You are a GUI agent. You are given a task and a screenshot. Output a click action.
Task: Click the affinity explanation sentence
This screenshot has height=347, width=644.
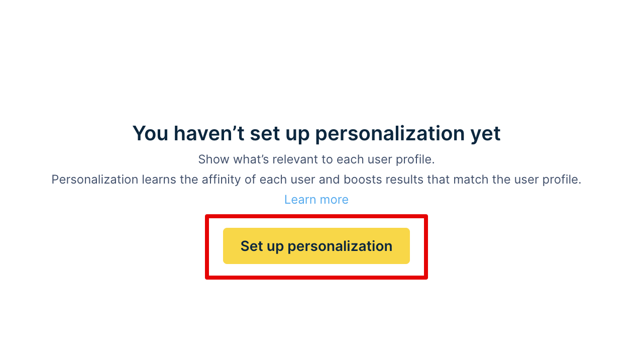pos(316,179)
